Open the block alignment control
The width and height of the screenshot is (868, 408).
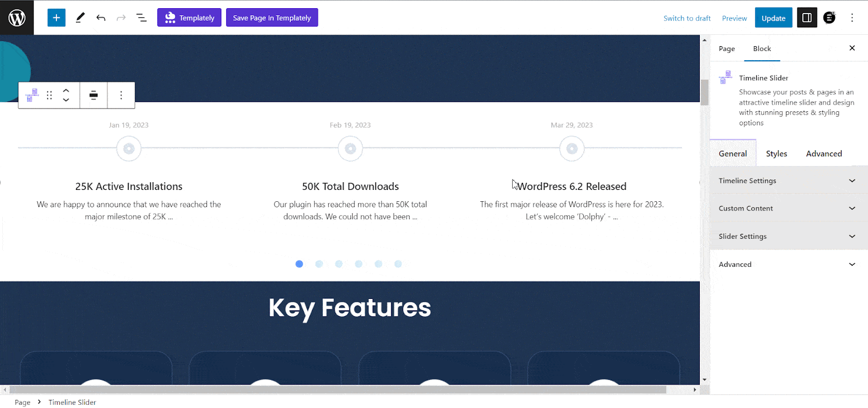coord(93,95)
